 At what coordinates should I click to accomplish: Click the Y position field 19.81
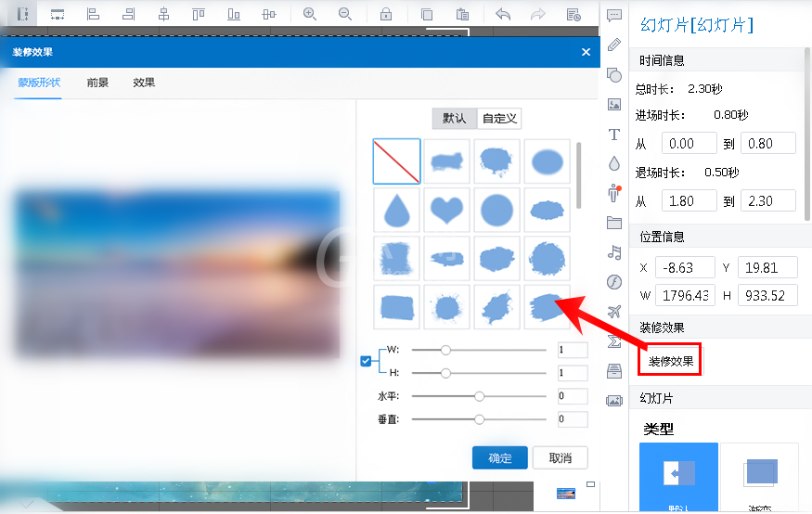[767, 267]
